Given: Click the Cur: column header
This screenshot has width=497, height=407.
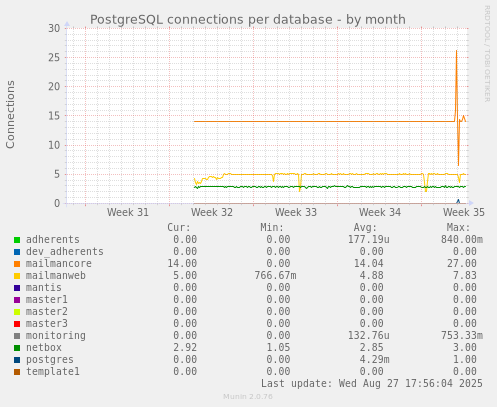Looking at the screenshot, I should [x=179, y=228].
